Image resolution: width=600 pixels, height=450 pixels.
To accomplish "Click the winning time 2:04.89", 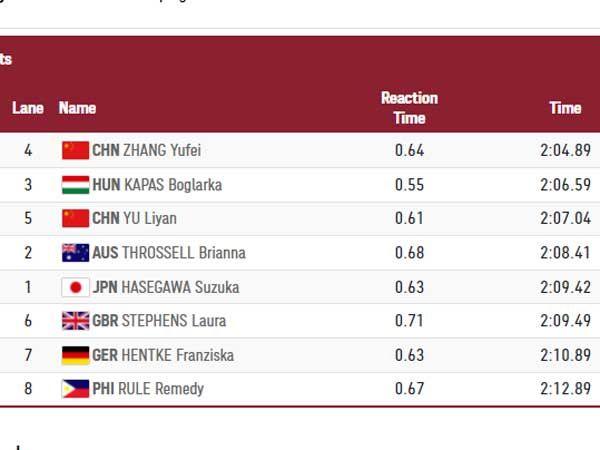I will (x=565, y=151).
